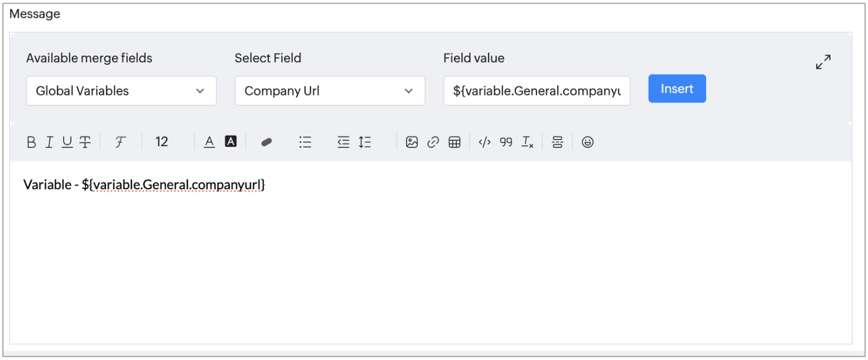
Task: Expand the Company Url field dropdown
Action: click(x=329, y=91)
